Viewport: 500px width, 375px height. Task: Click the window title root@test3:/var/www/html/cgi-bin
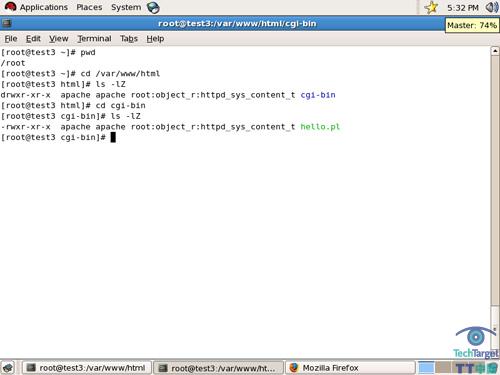coord(237,24)
